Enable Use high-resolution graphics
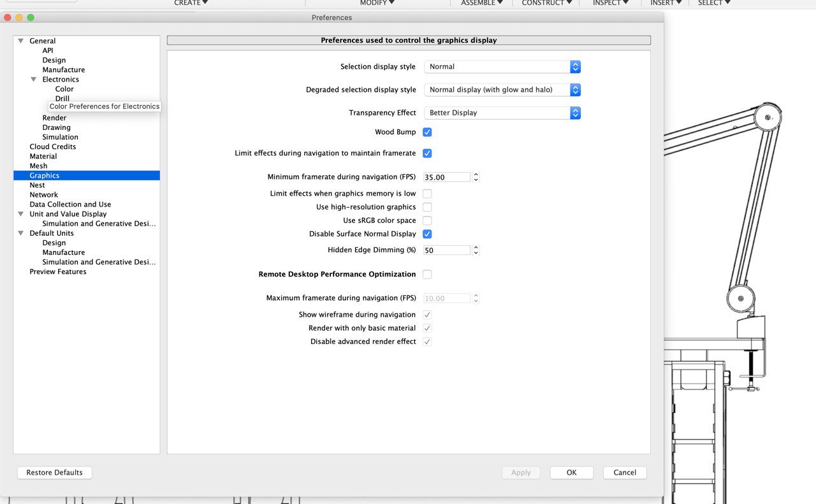 [427, 207]
